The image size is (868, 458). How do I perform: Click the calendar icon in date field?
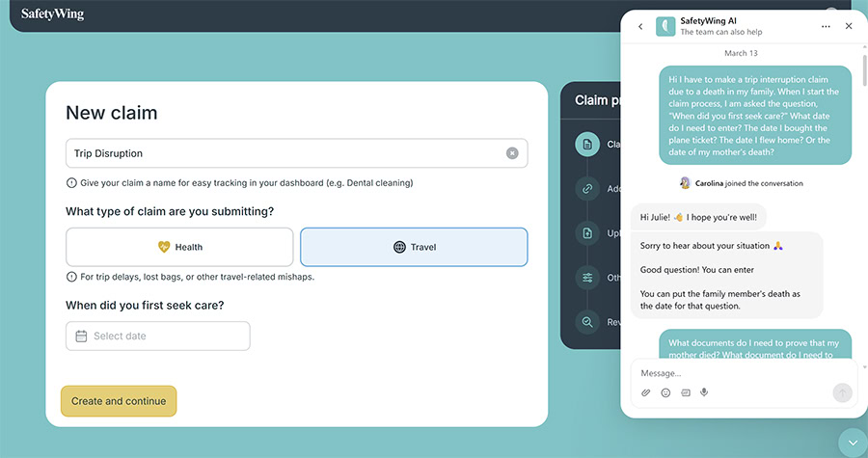(x=81, y=336)
